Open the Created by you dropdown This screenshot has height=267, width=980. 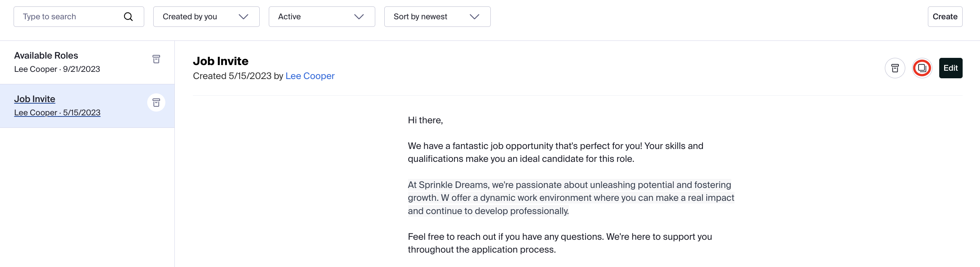pos(206,17)
